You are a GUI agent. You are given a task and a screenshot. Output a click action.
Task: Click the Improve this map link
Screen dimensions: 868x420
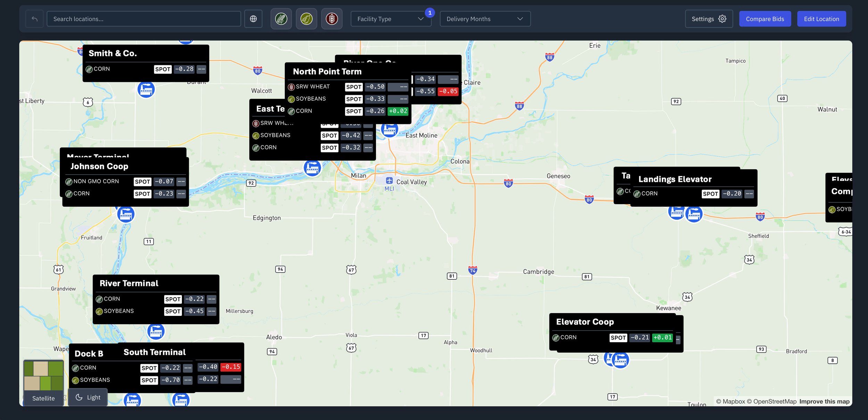click(x=824, y=401)
